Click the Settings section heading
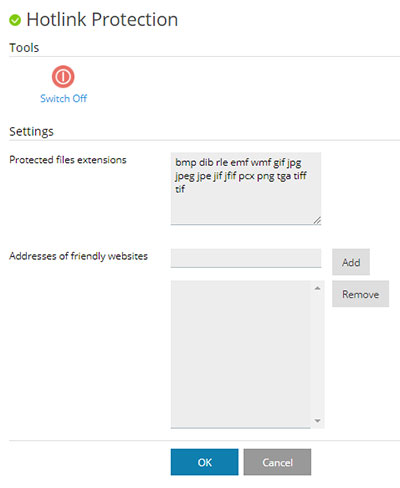The height and width of the screenshot is (488, 400). pyautogui.click(x=31, y=131)
